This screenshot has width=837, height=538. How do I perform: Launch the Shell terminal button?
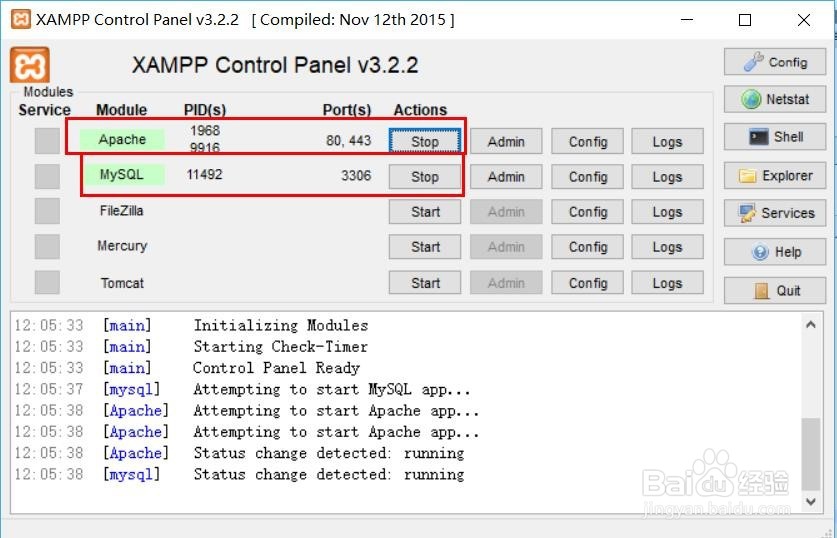pyautogui.click(x=775, y=137)
